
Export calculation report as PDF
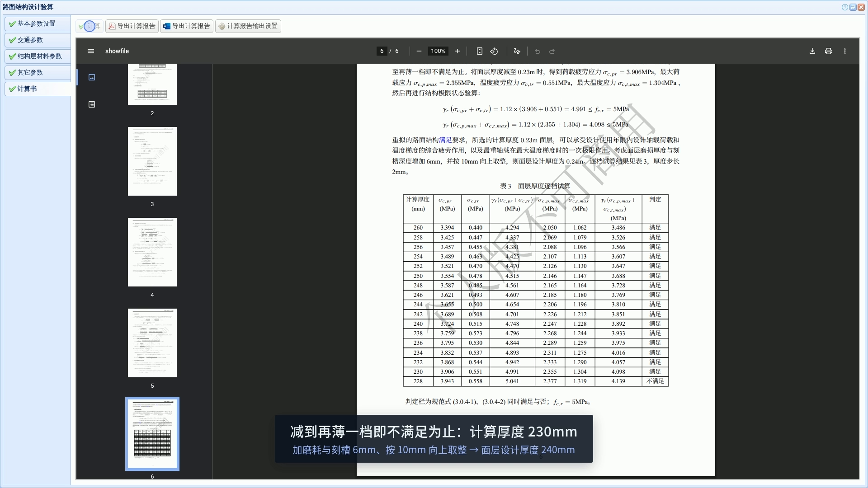(x=132, y=26)
